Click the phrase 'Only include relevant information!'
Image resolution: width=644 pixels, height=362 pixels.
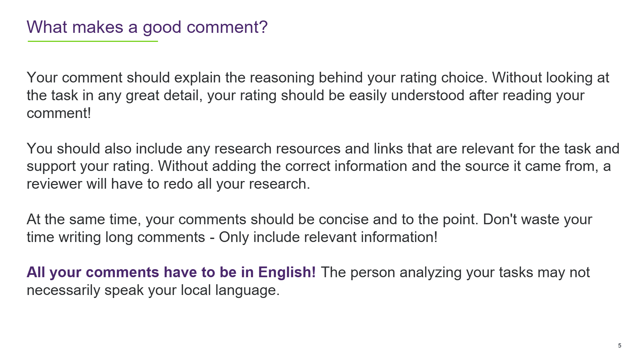pos(328,237)
